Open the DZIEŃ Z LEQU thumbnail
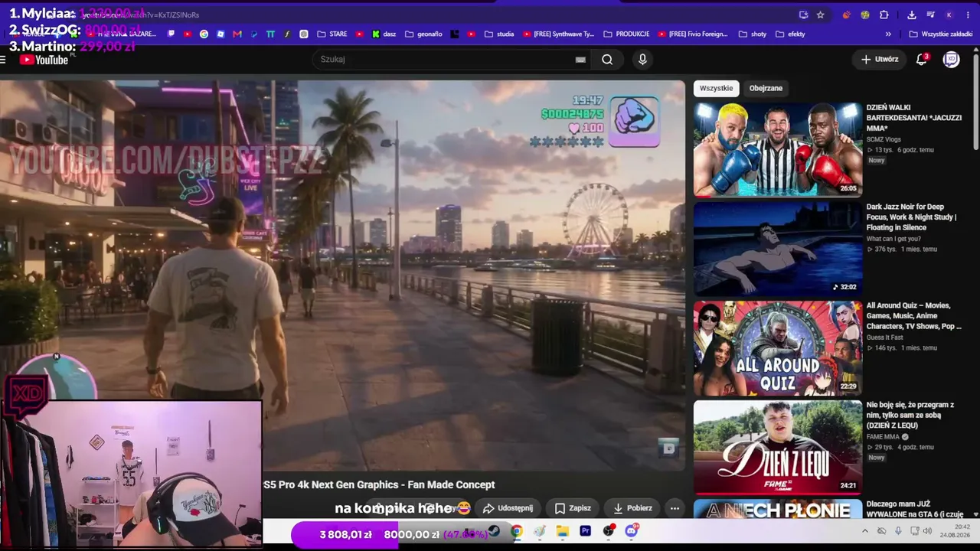 pyautogui.click(x=778, y=447)
